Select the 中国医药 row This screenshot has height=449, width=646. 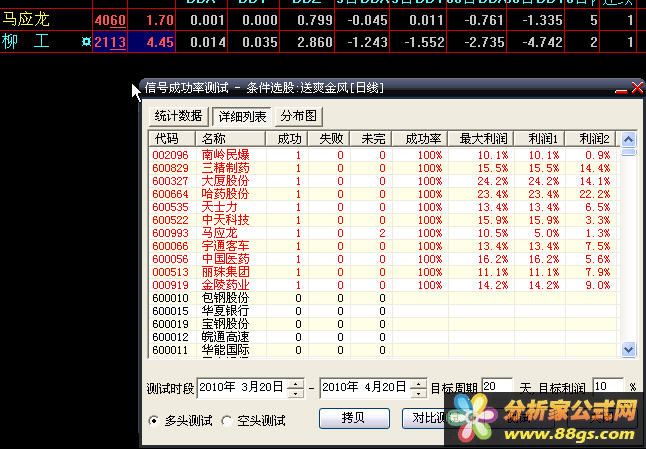pos(383,259)
